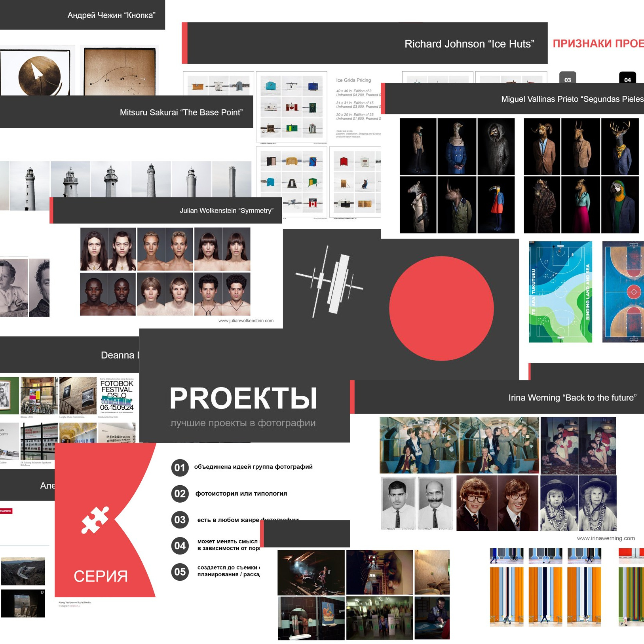
Task: Select the round 02 number badge
Action: (180, 494)
